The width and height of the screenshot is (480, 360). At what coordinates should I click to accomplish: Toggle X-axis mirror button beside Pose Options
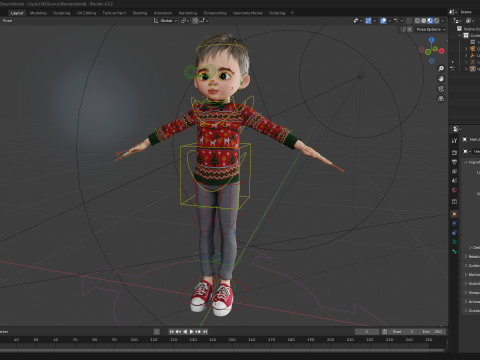(x=410, y=29)
